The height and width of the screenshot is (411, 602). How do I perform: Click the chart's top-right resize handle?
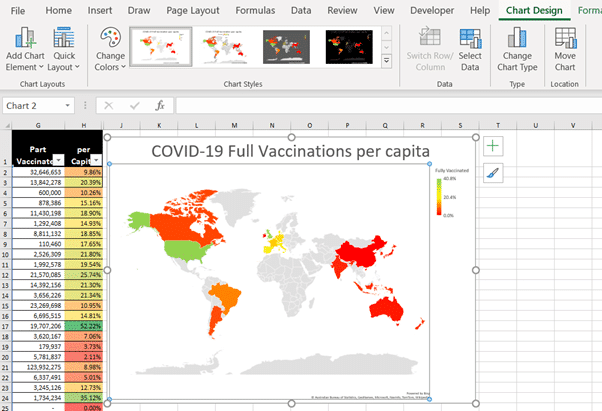tap(476, 137)
